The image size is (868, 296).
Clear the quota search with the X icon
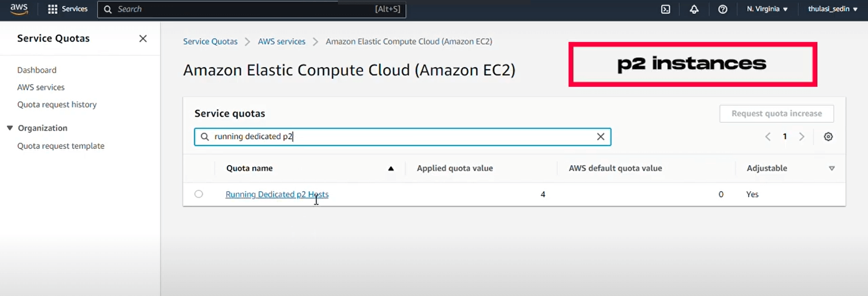pyautogui.click(x=601, y=136)
